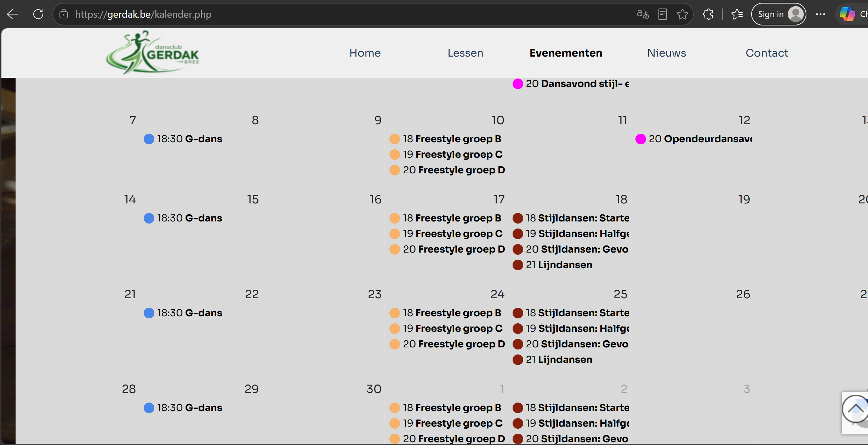Open the translate page icon
The width and height of the screenshot is (868, 445).
tap(643, 14)
